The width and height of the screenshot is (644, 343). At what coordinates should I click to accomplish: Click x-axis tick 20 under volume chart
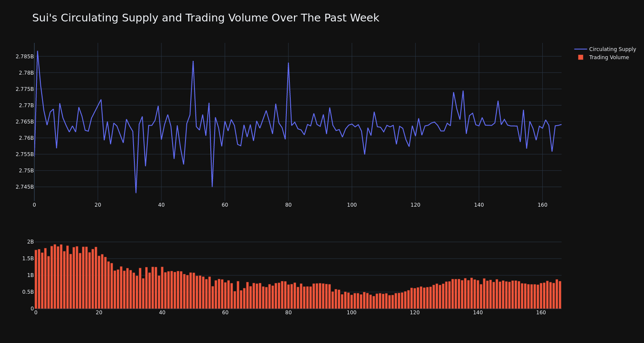coord(99,313)
